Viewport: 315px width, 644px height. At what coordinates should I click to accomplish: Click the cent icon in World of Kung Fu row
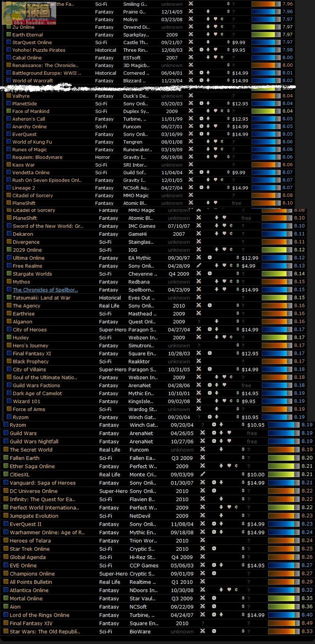coord(222,142)
